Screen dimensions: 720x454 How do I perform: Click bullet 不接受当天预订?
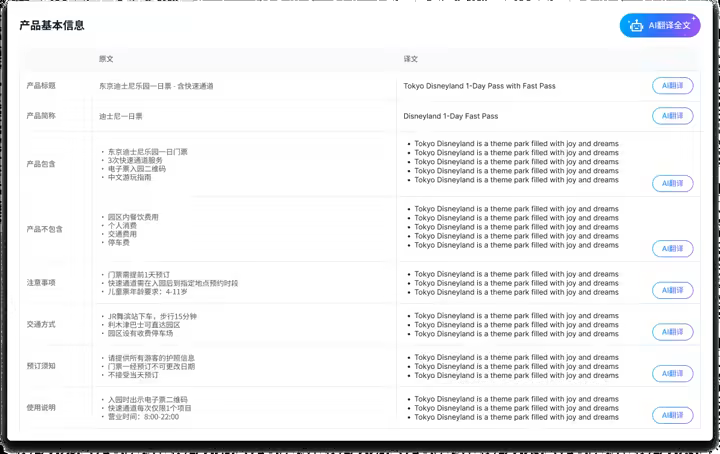pos(133,375)
